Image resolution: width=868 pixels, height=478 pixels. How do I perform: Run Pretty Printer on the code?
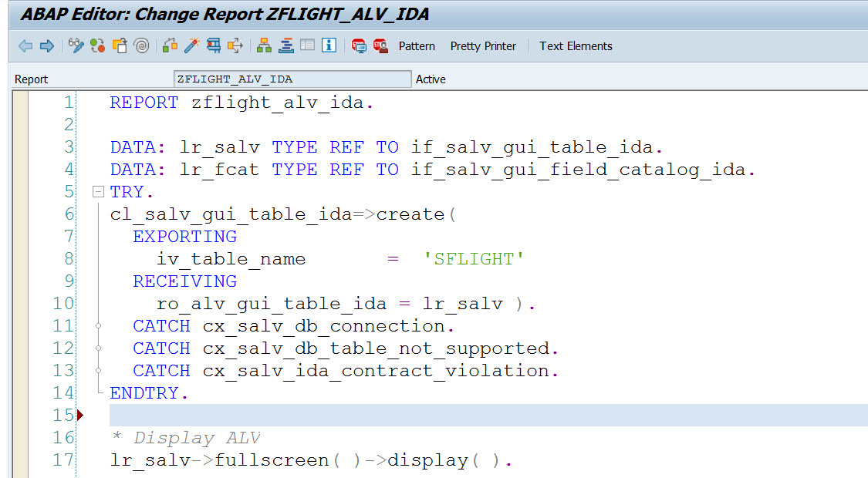[483, 45]
